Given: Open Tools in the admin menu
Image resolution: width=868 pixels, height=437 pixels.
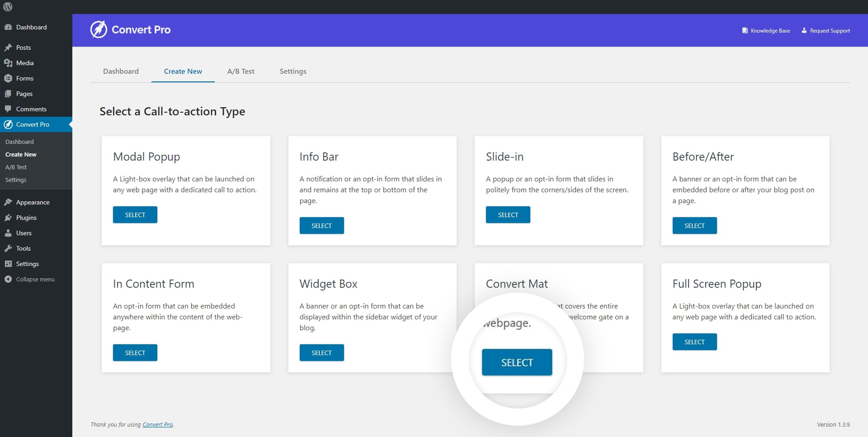Looking at the screenshot, I should [x=24, y=248].
